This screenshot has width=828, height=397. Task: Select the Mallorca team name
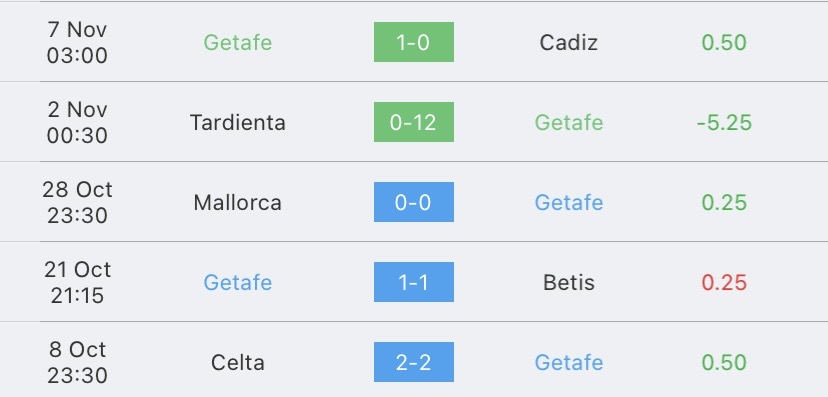tap(238, 202)
